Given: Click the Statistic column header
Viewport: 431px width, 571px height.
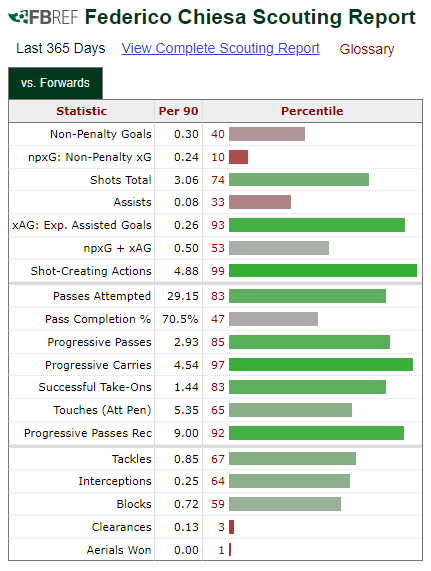Looking at the screenshot, I should (82, 111).
